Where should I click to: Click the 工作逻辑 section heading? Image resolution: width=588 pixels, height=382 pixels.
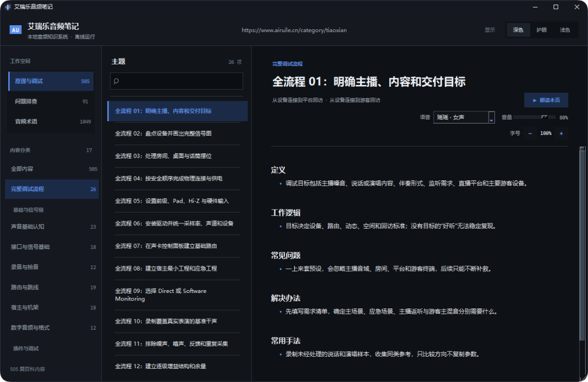[286, 213]
